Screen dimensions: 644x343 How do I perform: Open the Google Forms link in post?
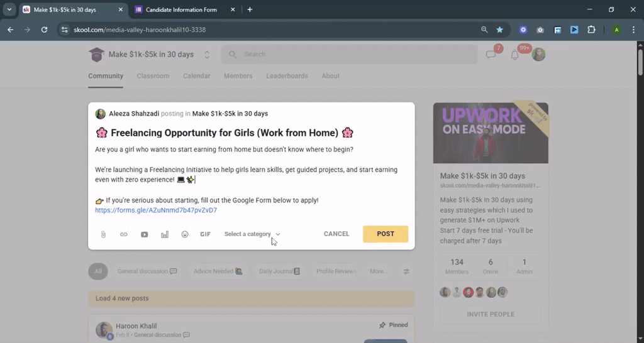point(156,210)
